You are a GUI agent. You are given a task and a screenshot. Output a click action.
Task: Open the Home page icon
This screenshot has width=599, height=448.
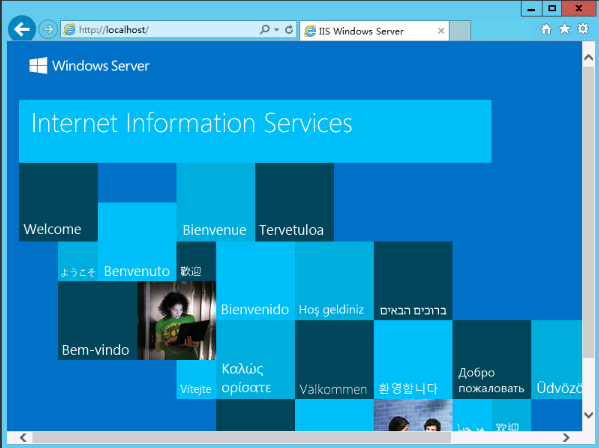546,29
